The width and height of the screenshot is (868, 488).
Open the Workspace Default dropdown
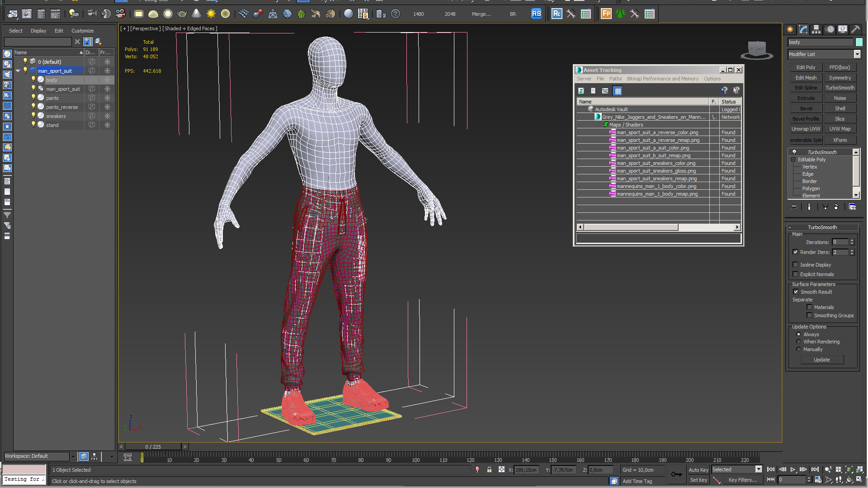(72, 456)
